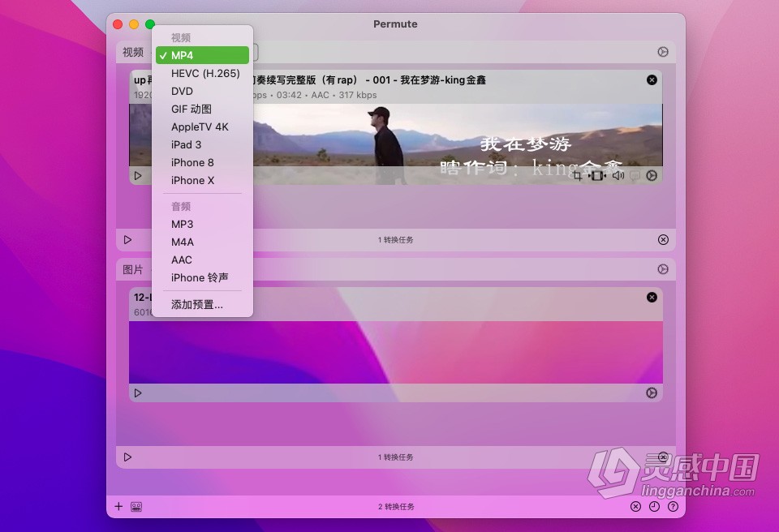This screenshot has width=779, height=532.
Task: Open the trim controls on the video preview
Action: [x=597, y=176]
